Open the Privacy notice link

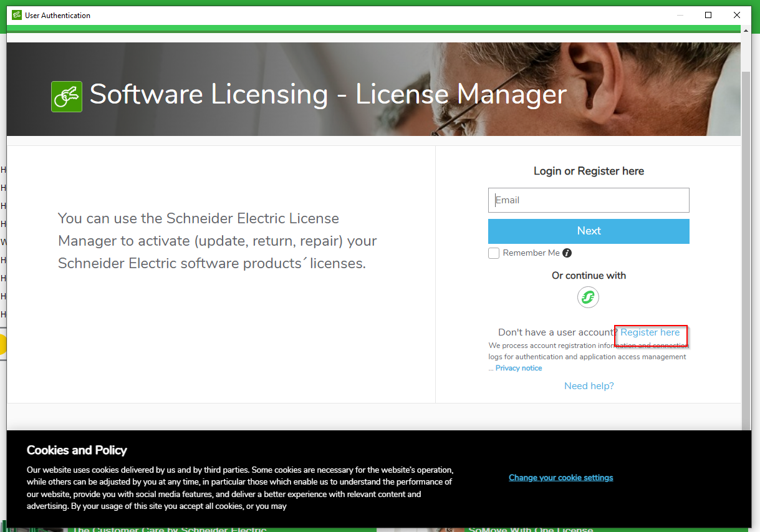[x=519, y=368]
